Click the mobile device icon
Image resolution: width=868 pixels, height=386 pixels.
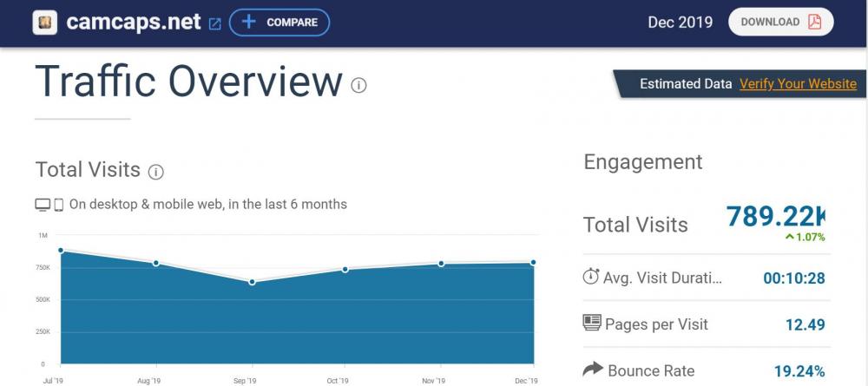[x=59, y=206]
